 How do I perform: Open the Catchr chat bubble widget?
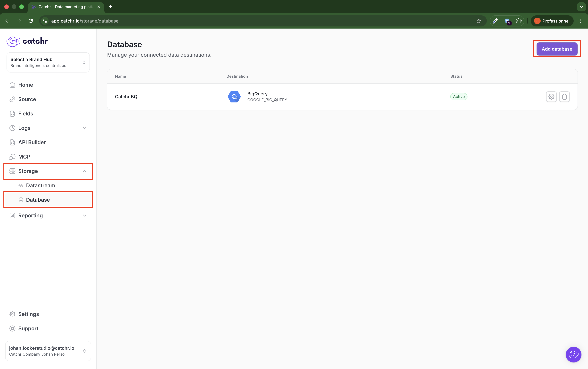pyautogui.click(x=573, y=354)
